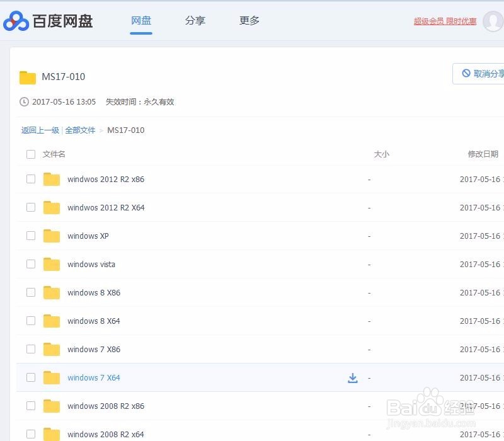Switch to the 分享 tab
Screen dimensions: 504x441
click(x=195, y=20)
